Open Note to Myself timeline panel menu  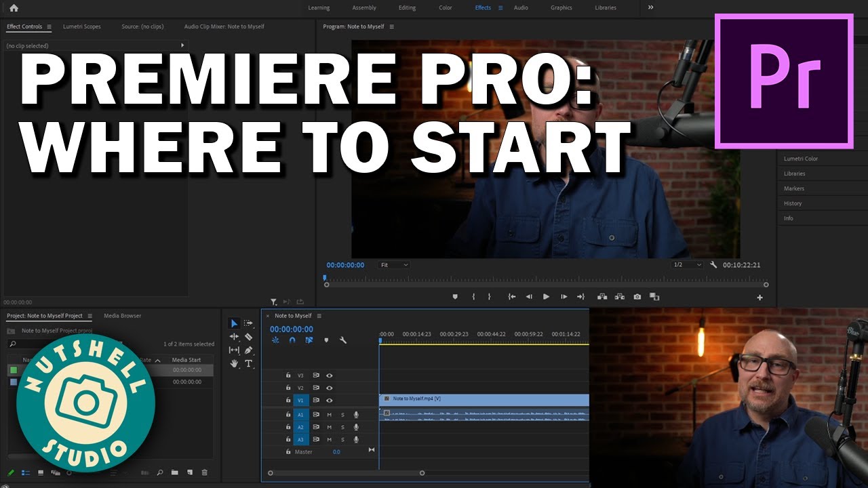pos(319,316)
